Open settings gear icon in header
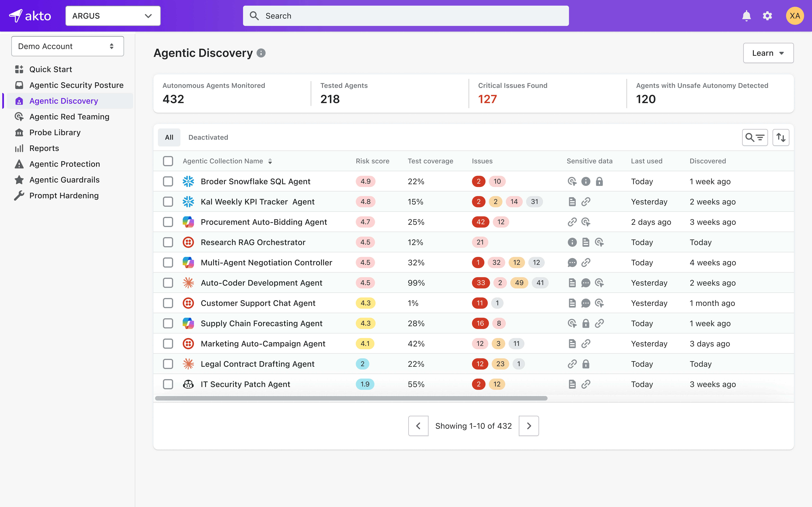812x507 pixels. (767, 16)
